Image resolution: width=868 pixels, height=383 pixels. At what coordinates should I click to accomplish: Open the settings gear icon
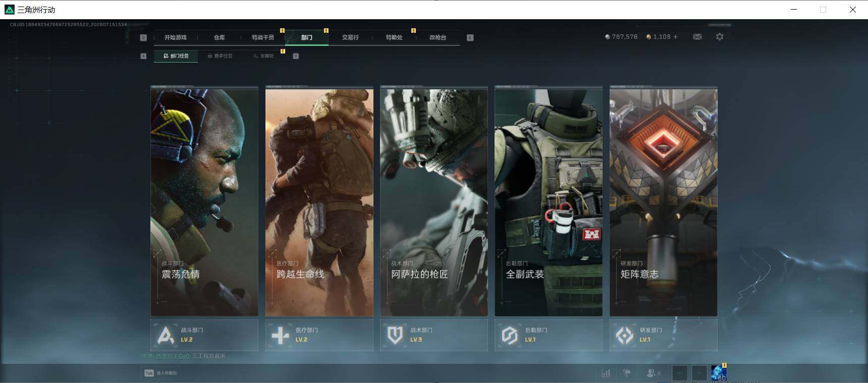(x=720, y=37)
